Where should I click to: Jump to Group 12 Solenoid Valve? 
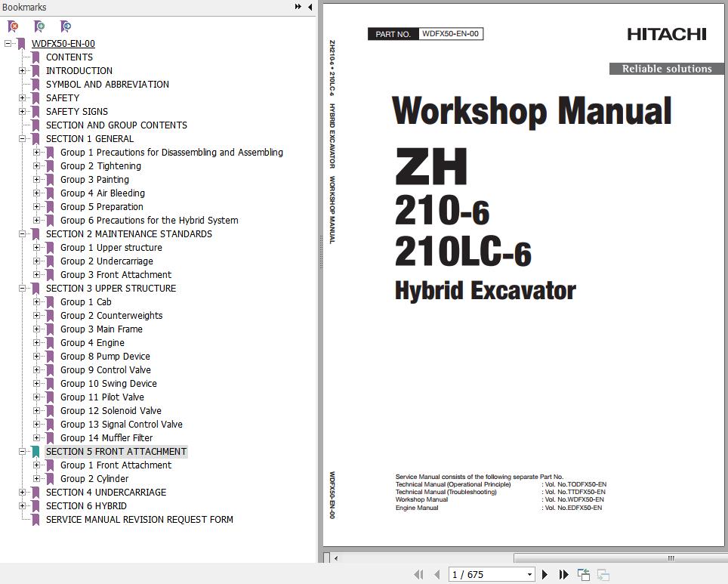pos(111,411)
